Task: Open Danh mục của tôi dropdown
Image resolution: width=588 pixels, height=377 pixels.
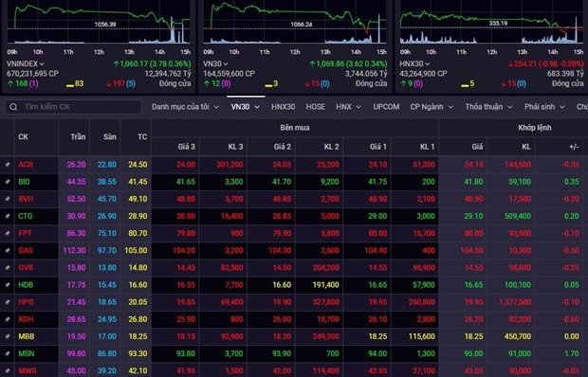Action: pyautogui.click(x=185, y=107)
